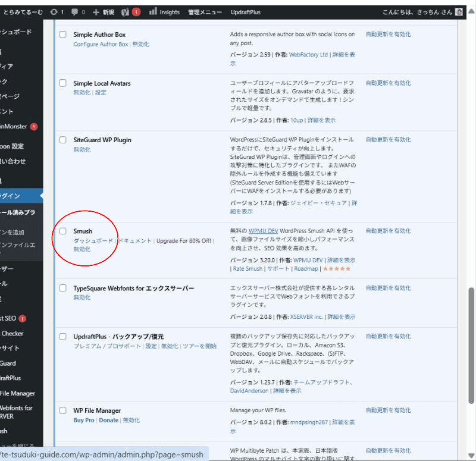Open WebFactory Ltd author link
Image resolution: width=476 pixels, height=461 pixels.
[x=308, y=55]
